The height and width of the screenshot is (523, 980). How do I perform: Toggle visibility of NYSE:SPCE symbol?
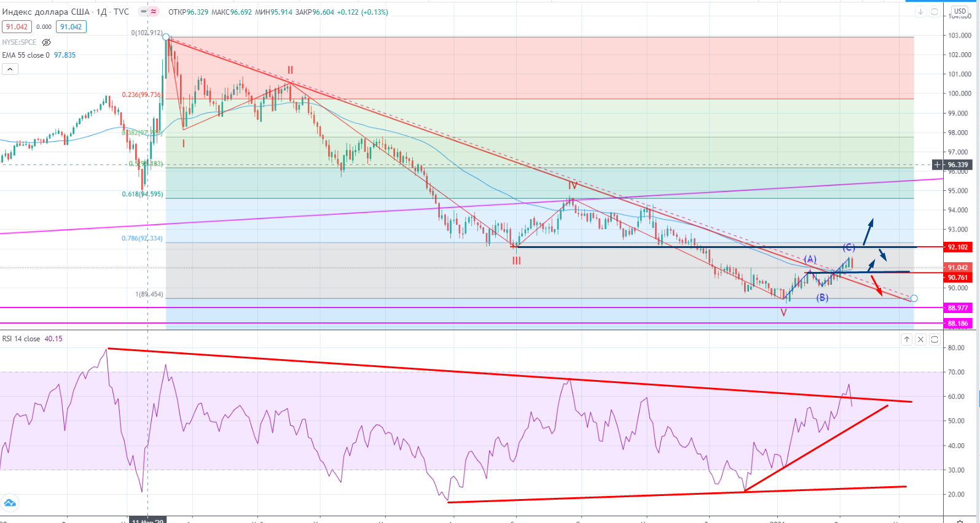[46, 42]
